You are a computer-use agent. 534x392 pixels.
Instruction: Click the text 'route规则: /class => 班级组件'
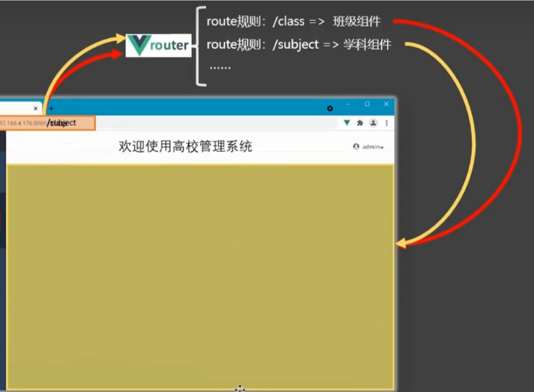tap(293, 21)
